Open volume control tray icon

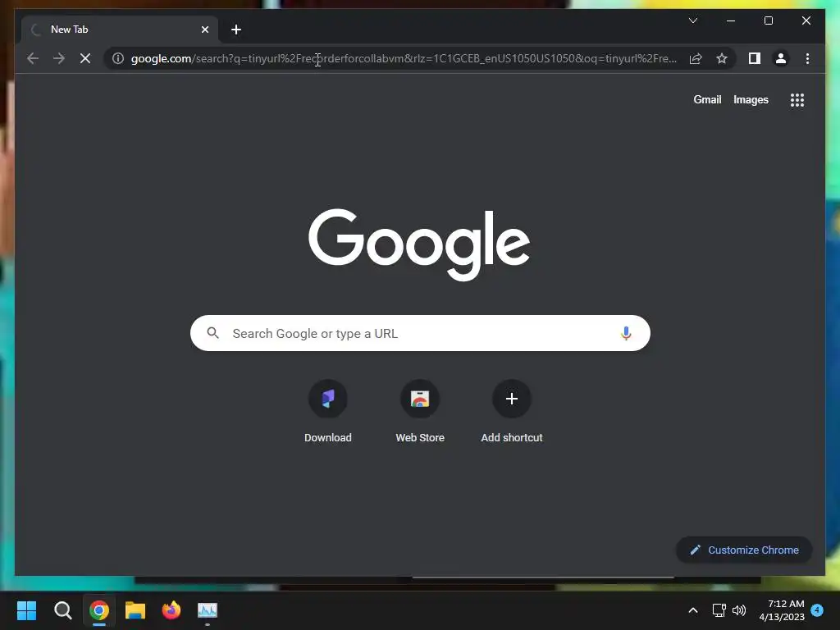(x=739, y=610)
